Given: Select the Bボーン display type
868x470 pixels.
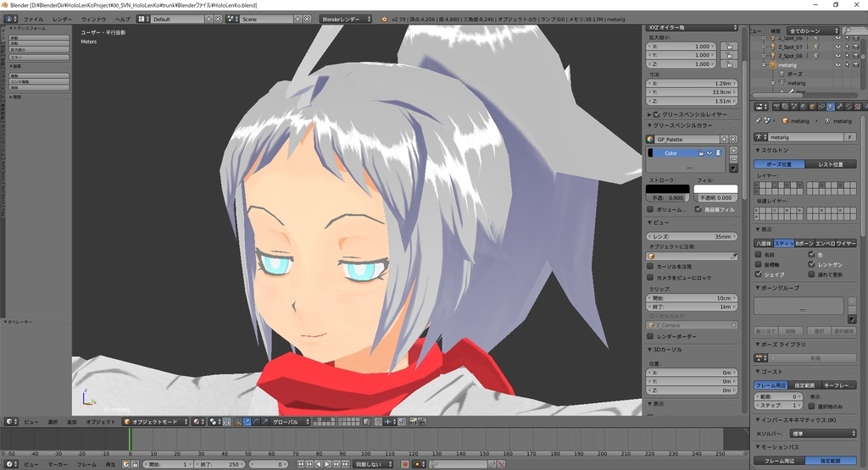Looking at the screenshot, I should coord(804,243).
